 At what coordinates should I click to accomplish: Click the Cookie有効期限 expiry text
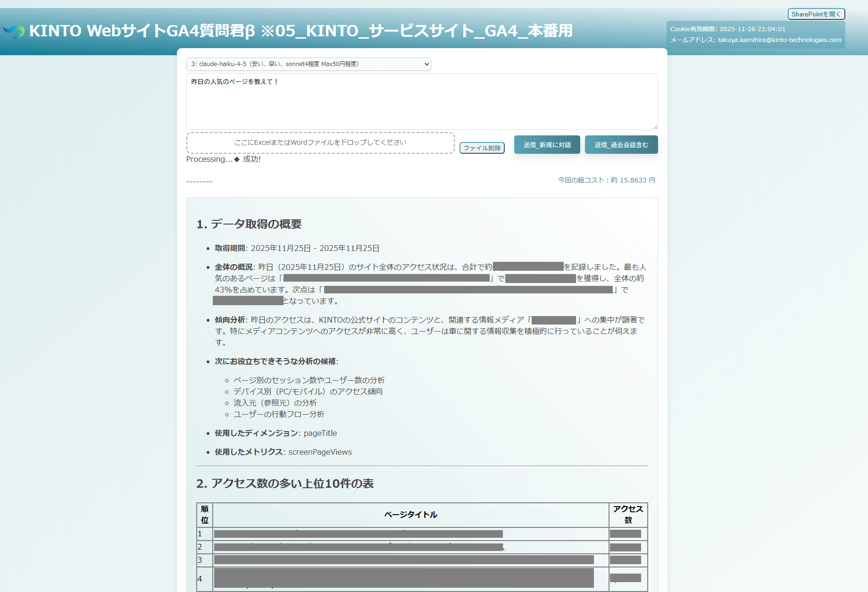[728, 28]
